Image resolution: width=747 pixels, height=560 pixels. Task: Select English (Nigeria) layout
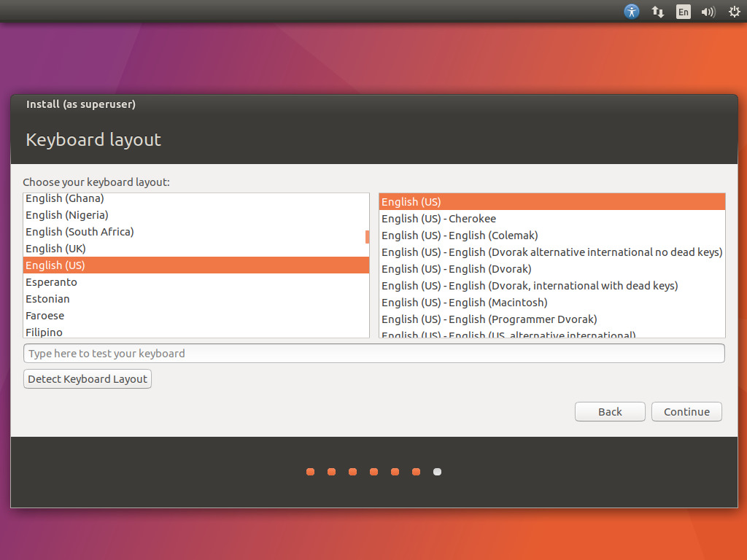[66, 215]
